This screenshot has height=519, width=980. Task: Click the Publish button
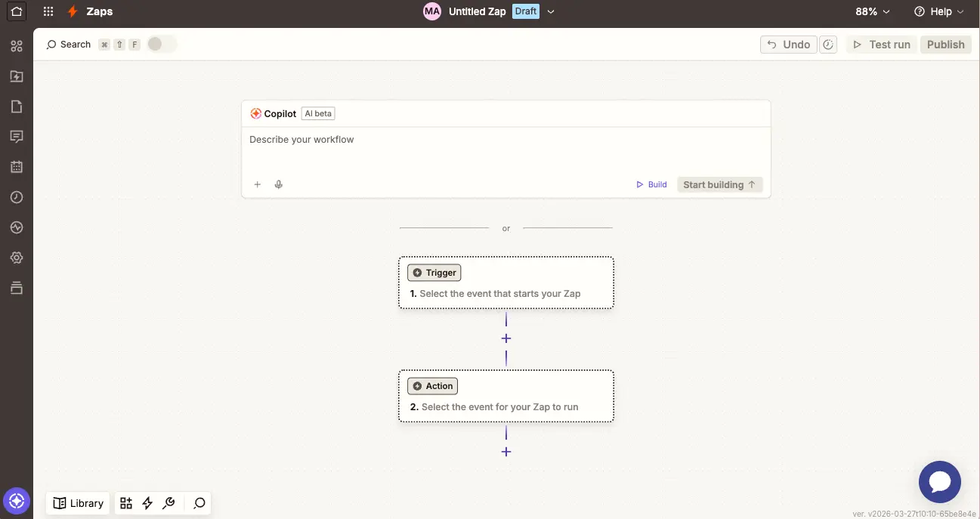click(x=945, y=44)
